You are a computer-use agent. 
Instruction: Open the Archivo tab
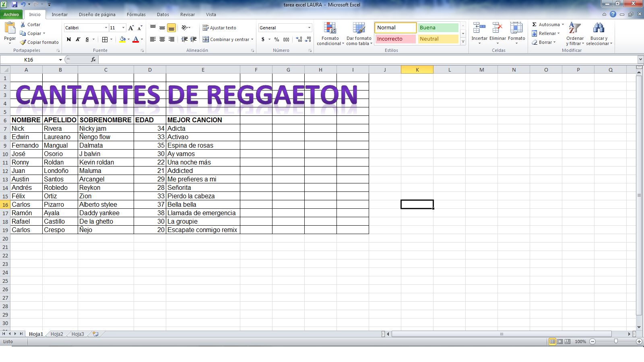pyautogui.click(x=11, y=14)
